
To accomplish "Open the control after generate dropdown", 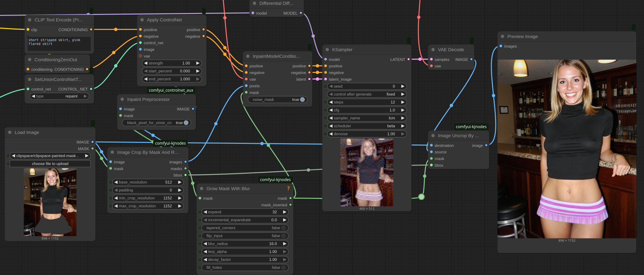I will 367,94.
